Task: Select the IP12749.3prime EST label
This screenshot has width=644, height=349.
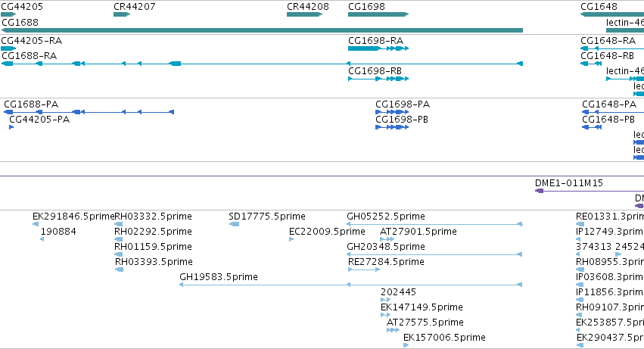Action: coord(610,232)
